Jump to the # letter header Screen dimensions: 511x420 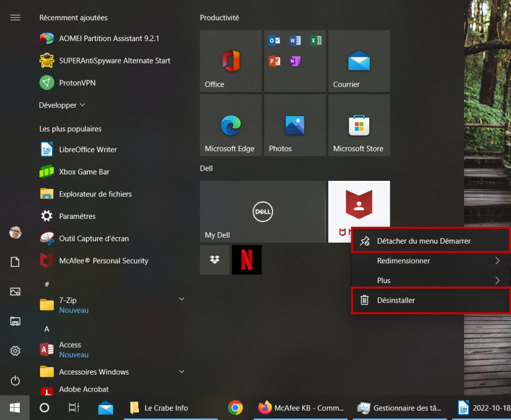tap(47, 284)
